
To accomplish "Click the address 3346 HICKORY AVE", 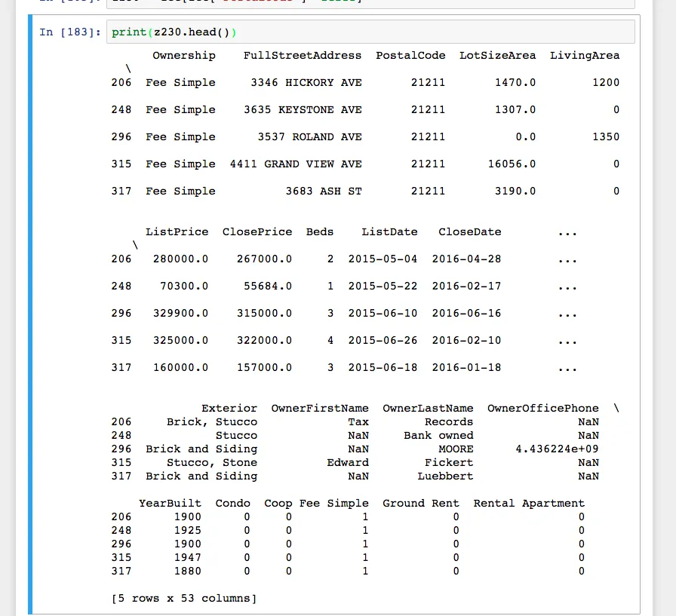I will point(306,82).
